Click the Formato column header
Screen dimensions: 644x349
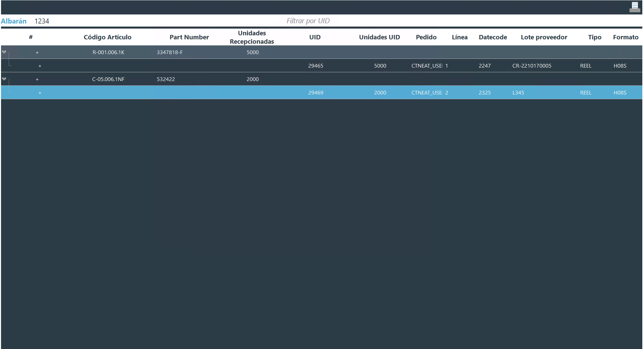click(x=625, y=37)
